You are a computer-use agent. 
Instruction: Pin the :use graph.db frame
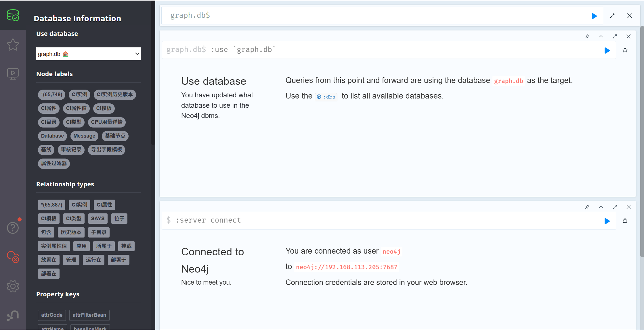click(587, 36)
